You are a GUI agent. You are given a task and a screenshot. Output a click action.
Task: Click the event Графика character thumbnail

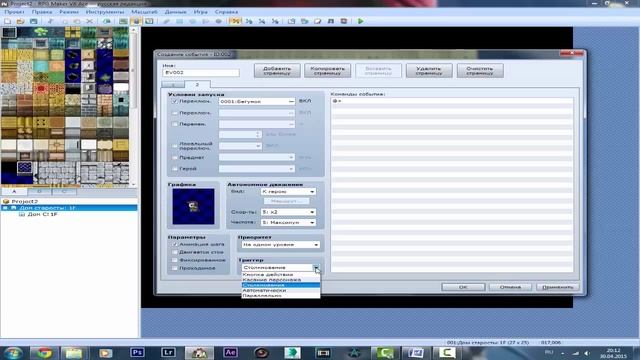pyautogui.click(x=193, y=207)
